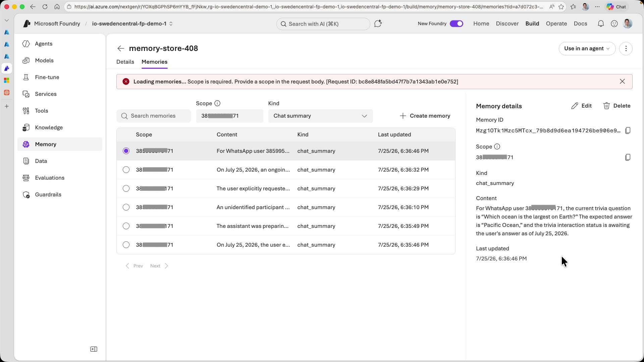
Task: Go to browser home page
Action: (57, 7)
